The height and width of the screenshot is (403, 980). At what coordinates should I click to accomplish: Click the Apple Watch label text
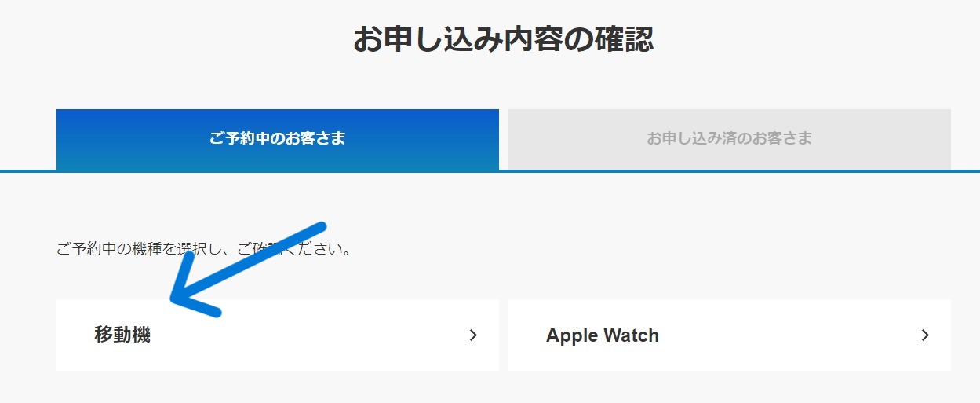click(x=603, y=335)
